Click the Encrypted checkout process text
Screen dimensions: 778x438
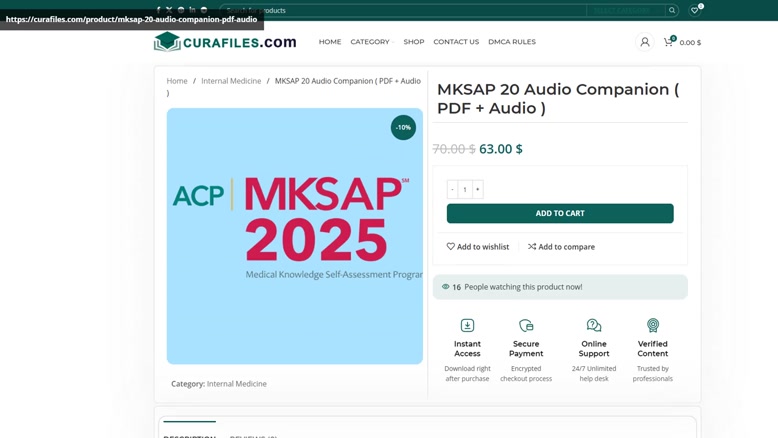point(526,374)
